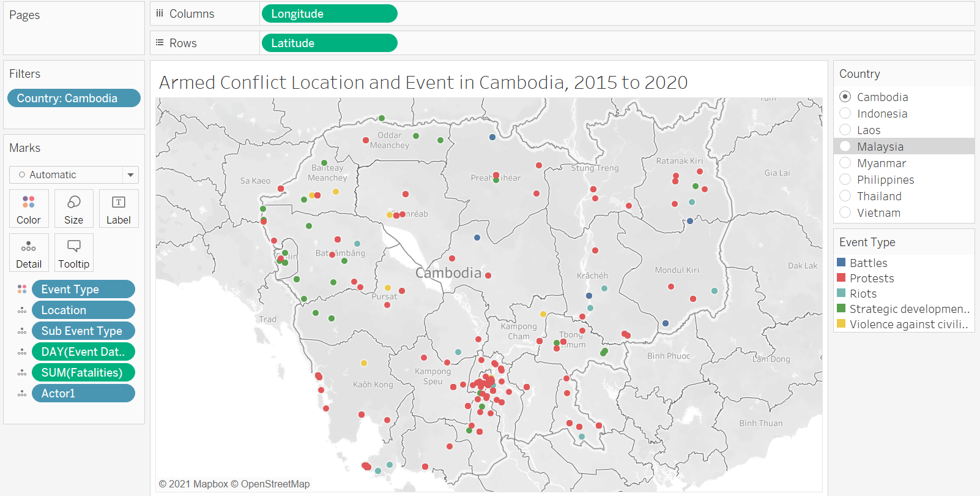Click detail icon beside Location pill
This screenshot has height=496, width=980.
pos(22,310)
